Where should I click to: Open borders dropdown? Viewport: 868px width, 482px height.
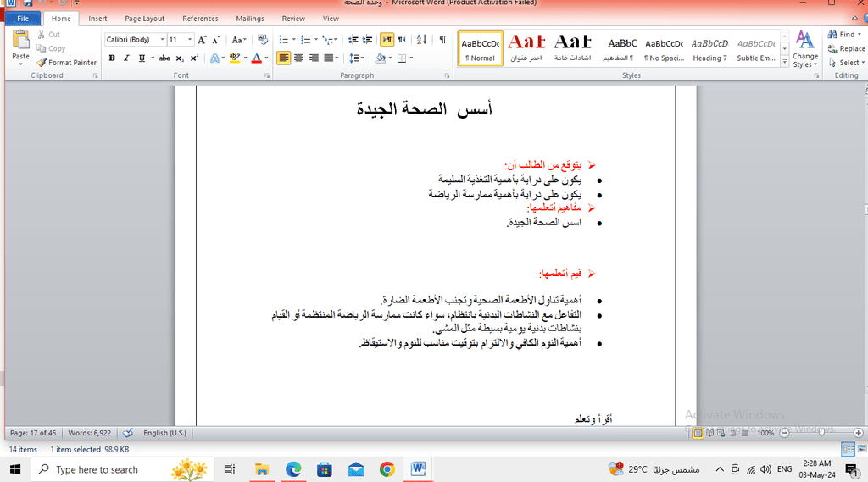tap(411, 58)
